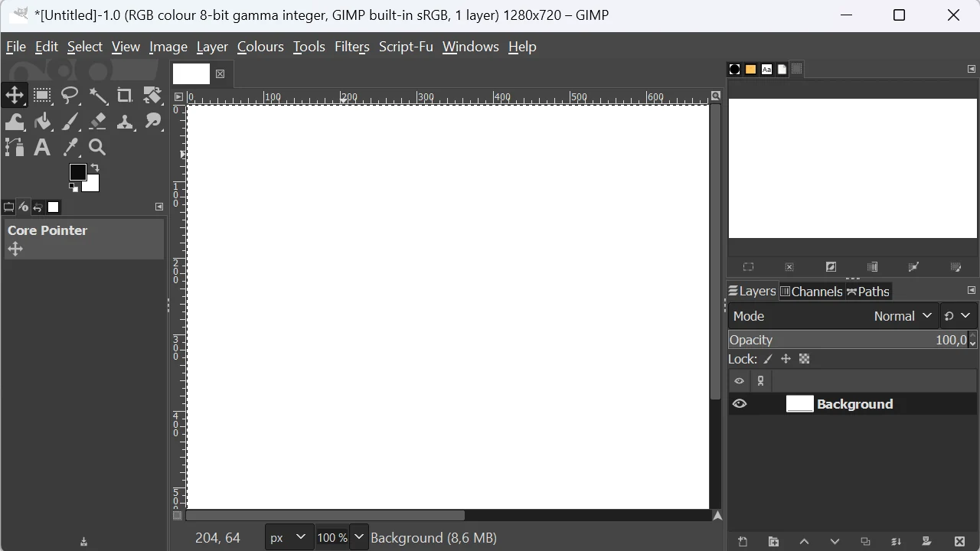Open the Layers dock tab menu arrow
The image size is (980, 551).
pyautogui.click(x=972, y=291)
